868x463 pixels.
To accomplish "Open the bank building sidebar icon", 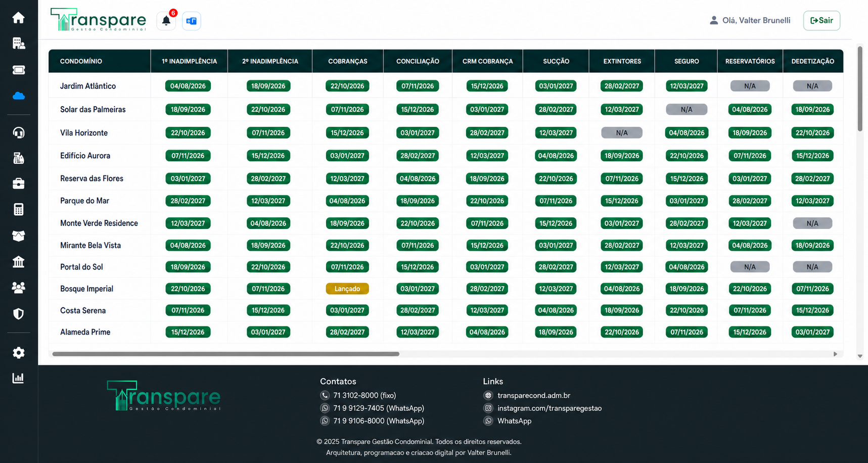I will [19, 262].
